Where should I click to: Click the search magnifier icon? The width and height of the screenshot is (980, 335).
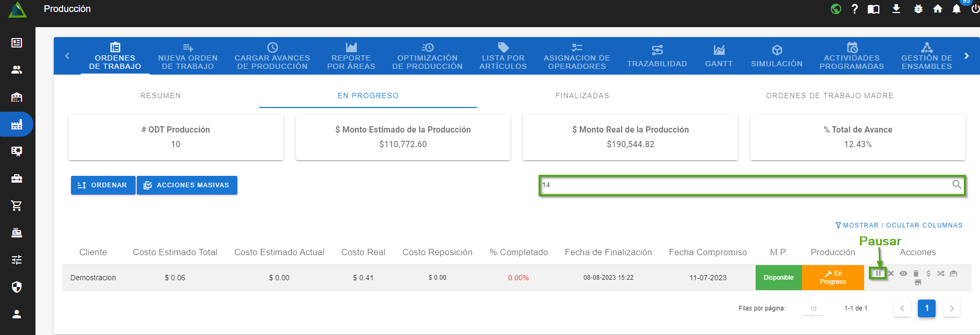[x=957, y=185]
